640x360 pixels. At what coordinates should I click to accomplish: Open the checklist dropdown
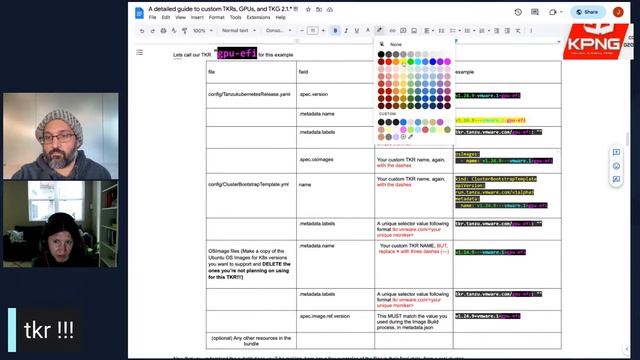coord(454,31)
